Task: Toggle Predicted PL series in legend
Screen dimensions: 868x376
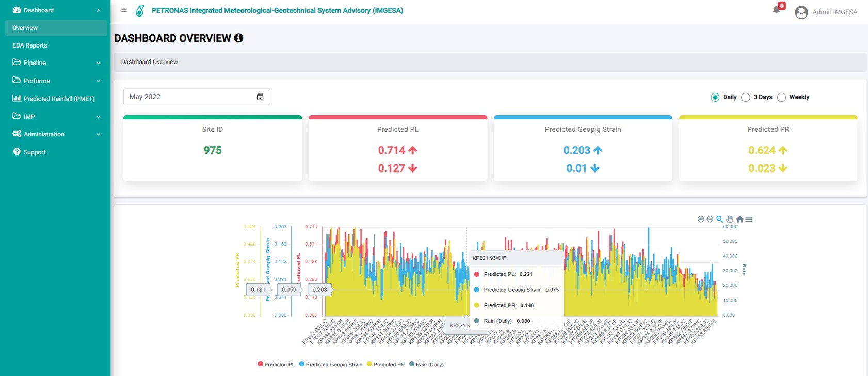Action: (277, 364)
